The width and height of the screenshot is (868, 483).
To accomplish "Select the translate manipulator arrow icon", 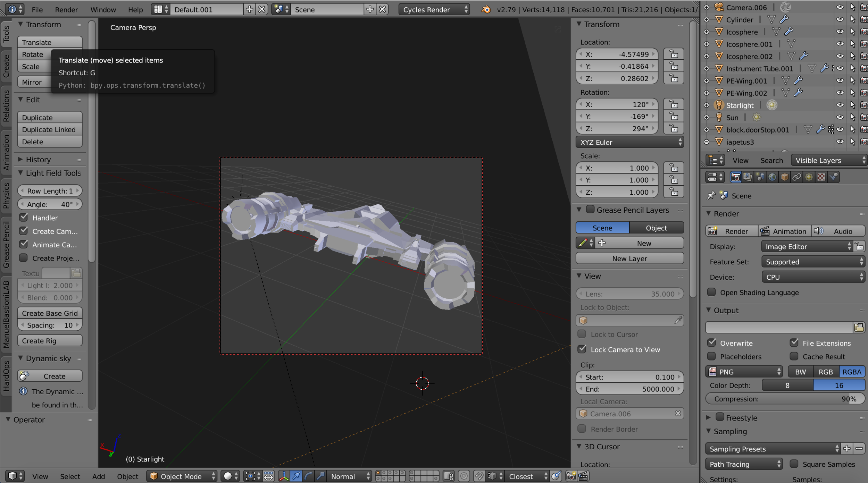I will pos(296,476).
